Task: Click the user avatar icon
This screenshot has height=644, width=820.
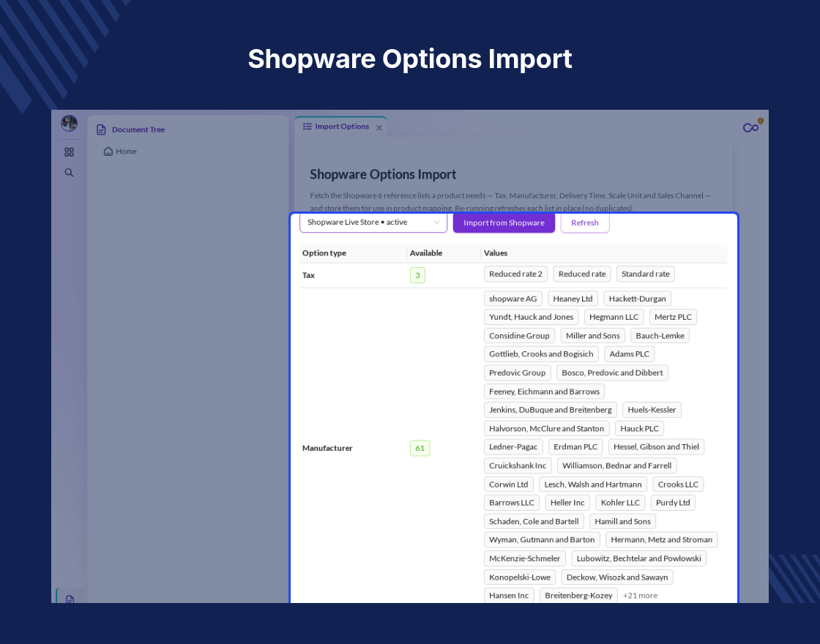Action: coord(69,124)
